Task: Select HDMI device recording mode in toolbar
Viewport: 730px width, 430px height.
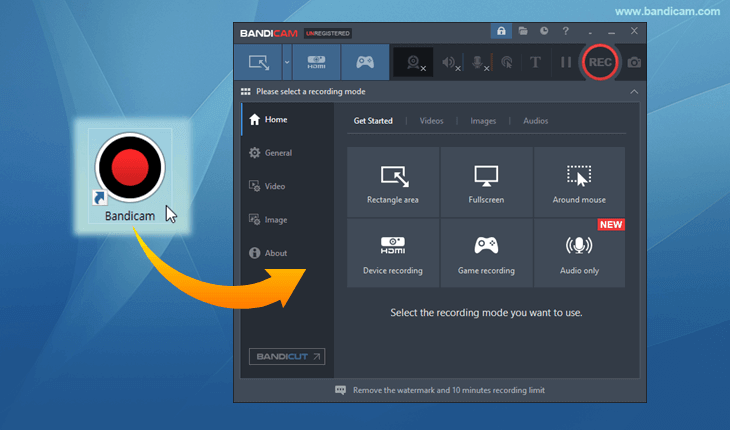Action: [317, 62]
